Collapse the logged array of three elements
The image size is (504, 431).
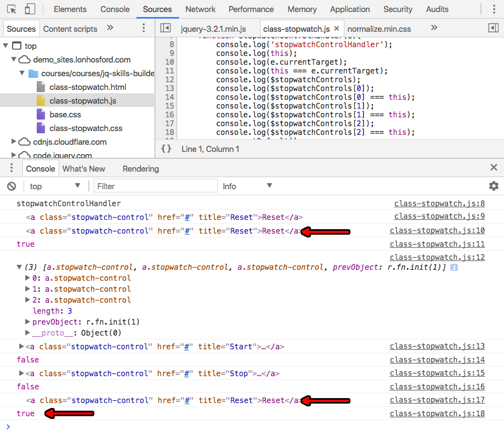pyautogui.click(x=19, y=266)
